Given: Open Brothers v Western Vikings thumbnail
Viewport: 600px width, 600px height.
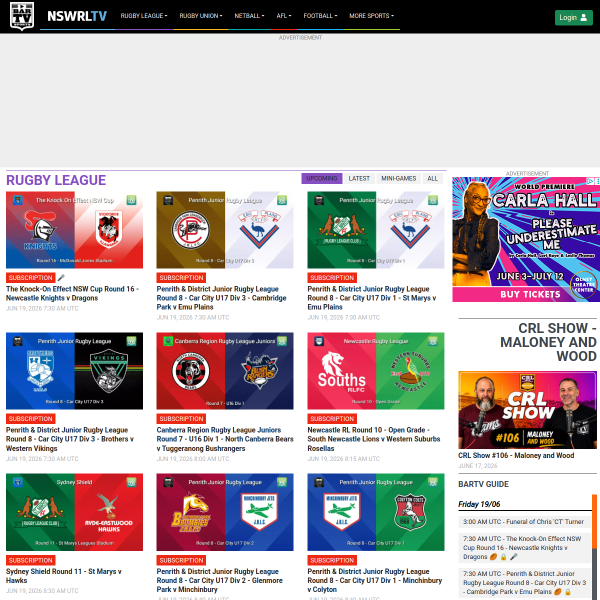Looking at the screenshot, I should pyautogui.click(x=75, y=371).
